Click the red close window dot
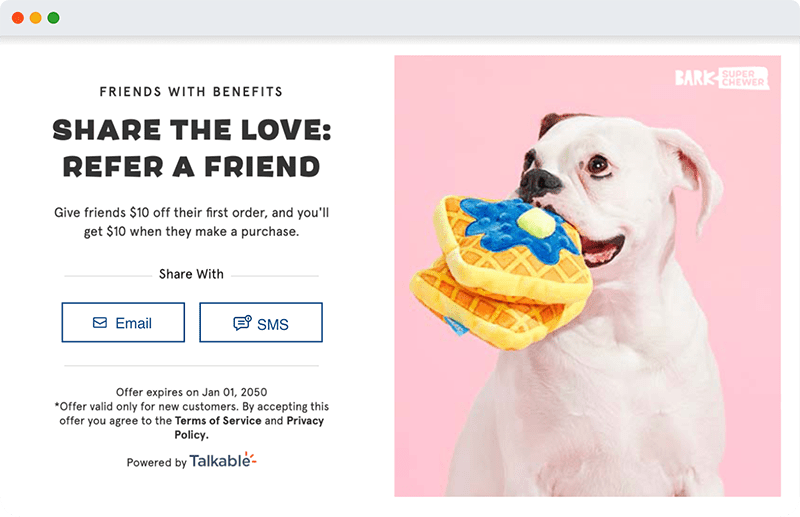The image size is (800, 517). pos(18,18)
